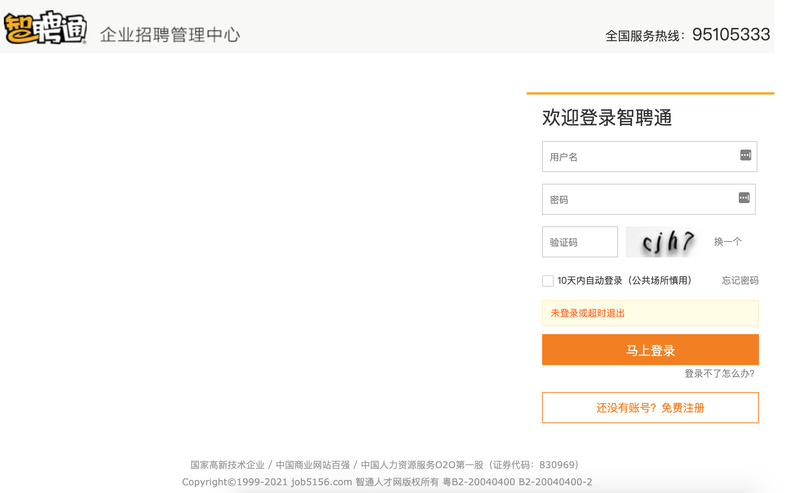The height and width of the screenshot is (493, 800).
Task: Click the hotline number 95105333
Action: tap(731, 35)
